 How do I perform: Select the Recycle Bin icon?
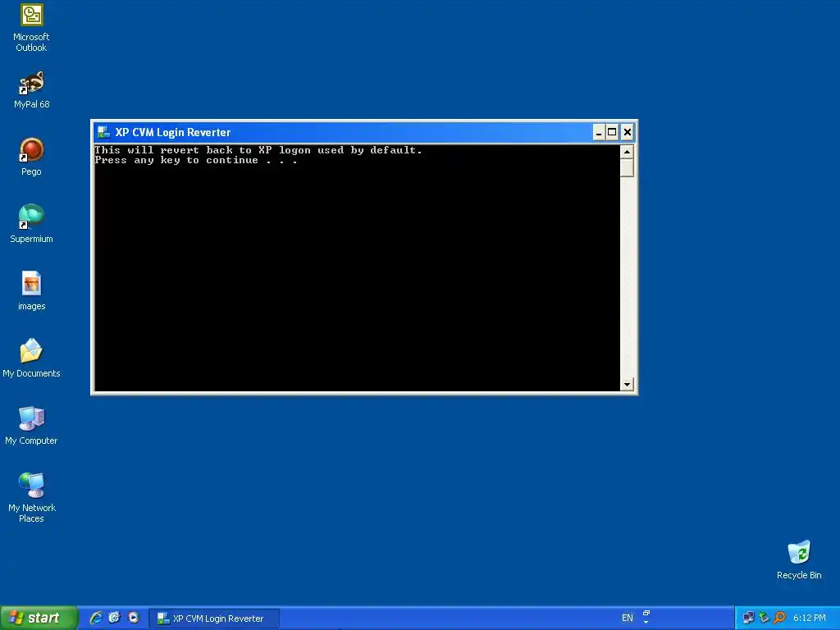[799, 559]
